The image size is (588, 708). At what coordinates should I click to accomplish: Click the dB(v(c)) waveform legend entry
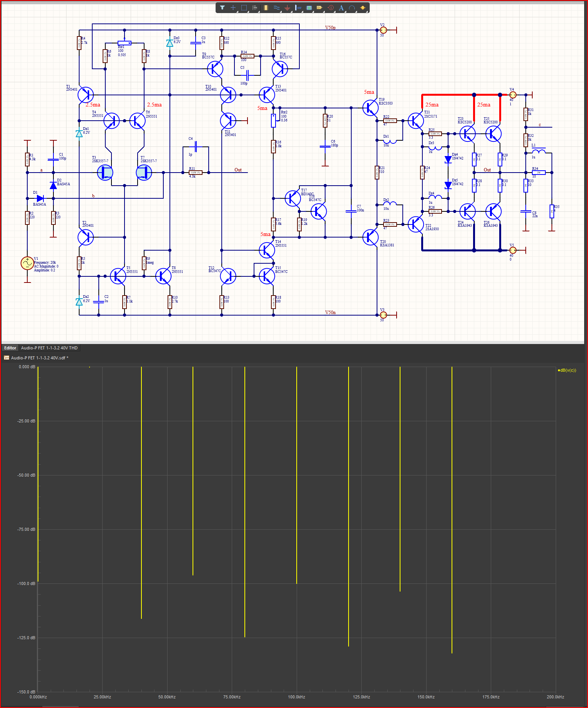[567, 370]
